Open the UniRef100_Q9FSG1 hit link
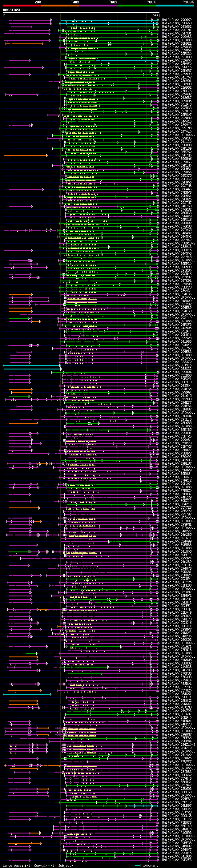197x868 pixels. point(176,33)
